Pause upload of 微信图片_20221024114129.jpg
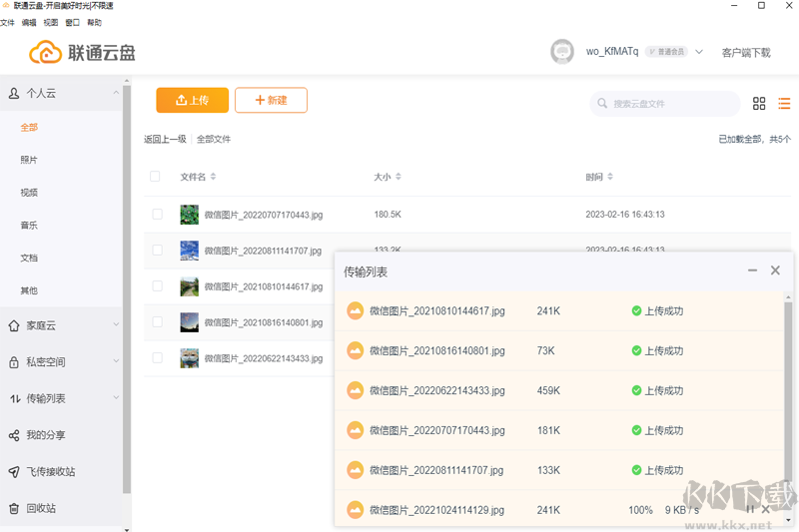Image resolution: width=799 pixels, height=532 pixels. click(750, 510)
